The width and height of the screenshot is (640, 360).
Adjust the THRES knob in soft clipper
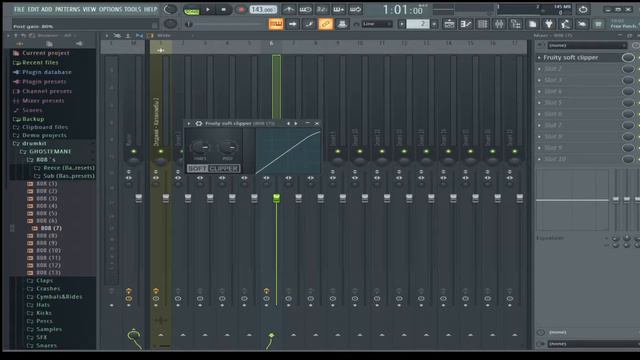point(200,147)
